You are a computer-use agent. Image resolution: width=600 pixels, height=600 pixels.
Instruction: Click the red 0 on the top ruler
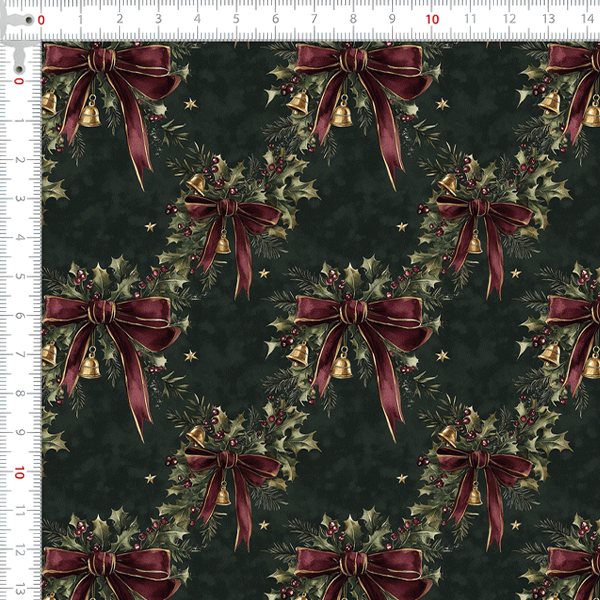[41, 20]
